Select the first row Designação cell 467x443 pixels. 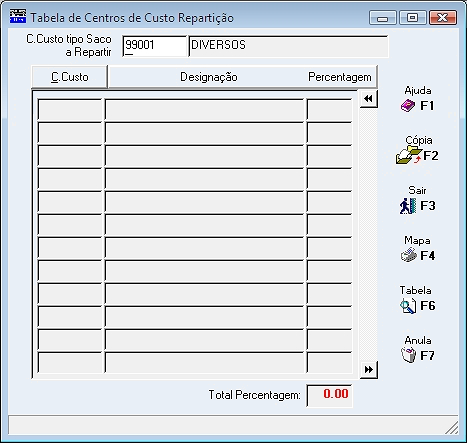[x=205, y=109]
